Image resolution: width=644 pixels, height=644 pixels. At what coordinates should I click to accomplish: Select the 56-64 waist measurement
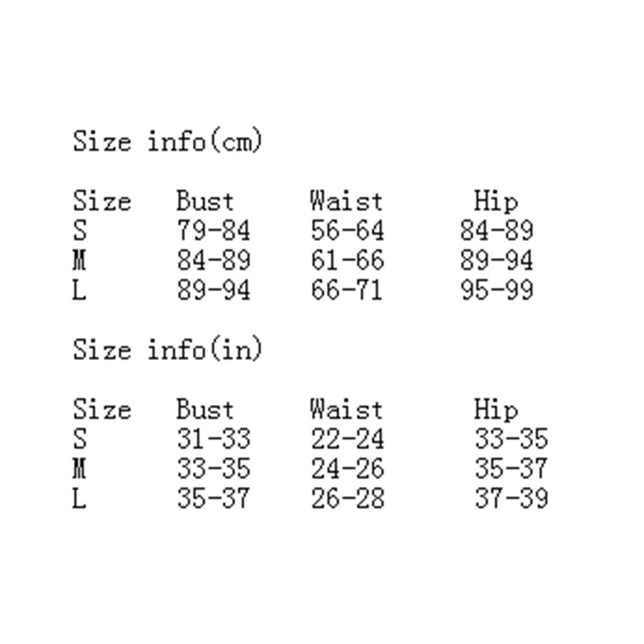(x=347, y=231)
